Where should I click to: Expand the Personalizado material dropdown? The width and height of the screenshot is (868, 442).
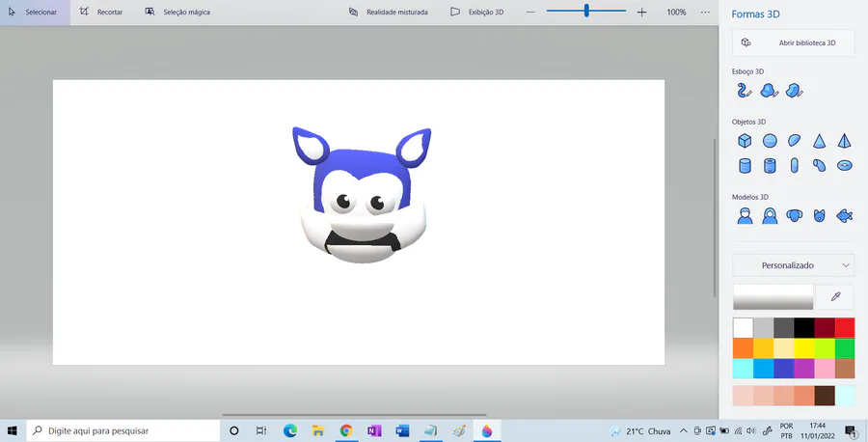[x=794, y=265]
